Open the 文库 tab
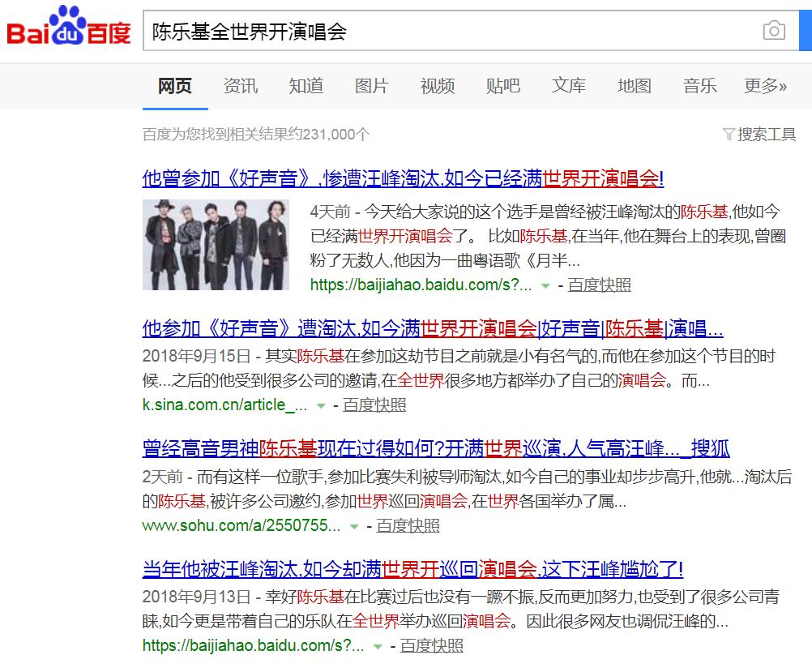This screenshot has width=812, height=668. [x=568, y=85]
